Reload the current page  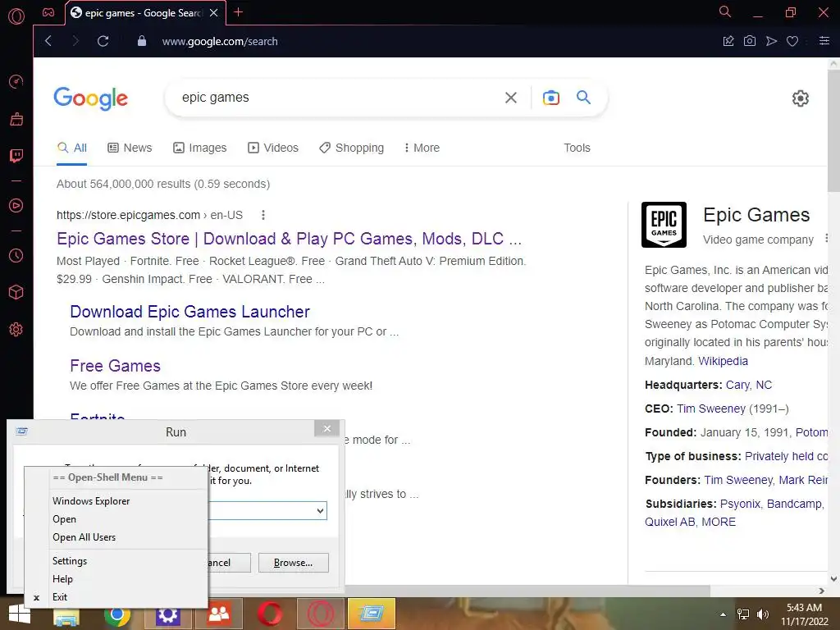[x=103, y=41]
